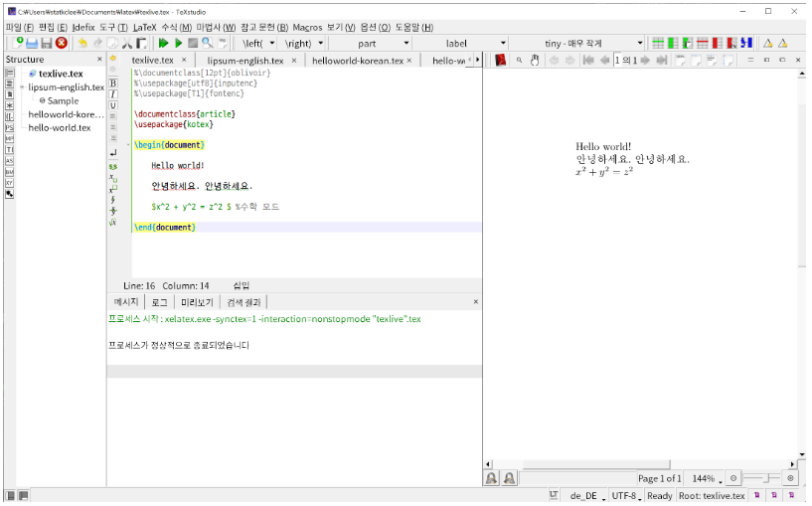Viewport: 812px width, 506px height.
Task: Open the asterisk symbols side panel
Action: (x=9, y=105)
